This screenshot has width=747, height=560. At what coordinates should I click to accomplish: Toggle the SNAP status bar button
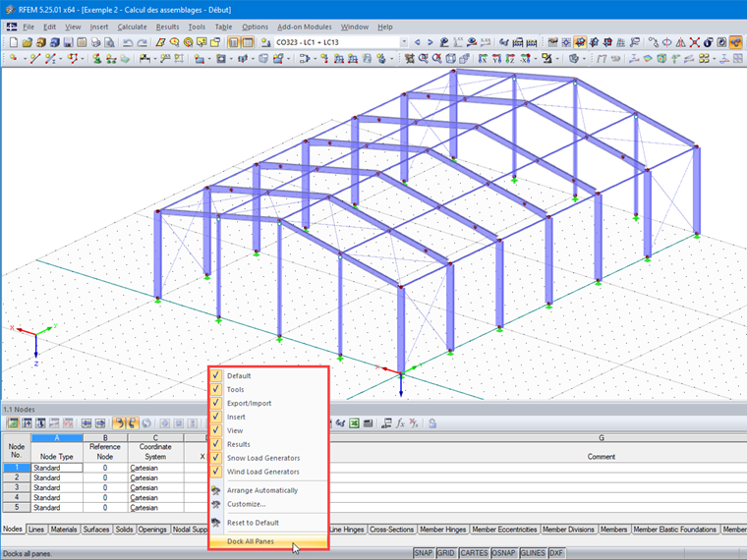[x=423, y=553]
